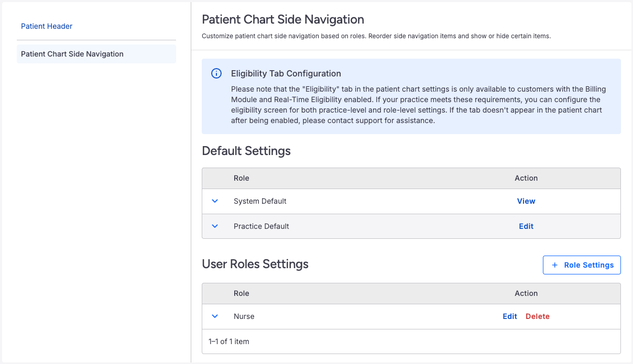Expand the Practice Default role row
Image resolution: width=633 pixels, height=364 pixels.
215,226
